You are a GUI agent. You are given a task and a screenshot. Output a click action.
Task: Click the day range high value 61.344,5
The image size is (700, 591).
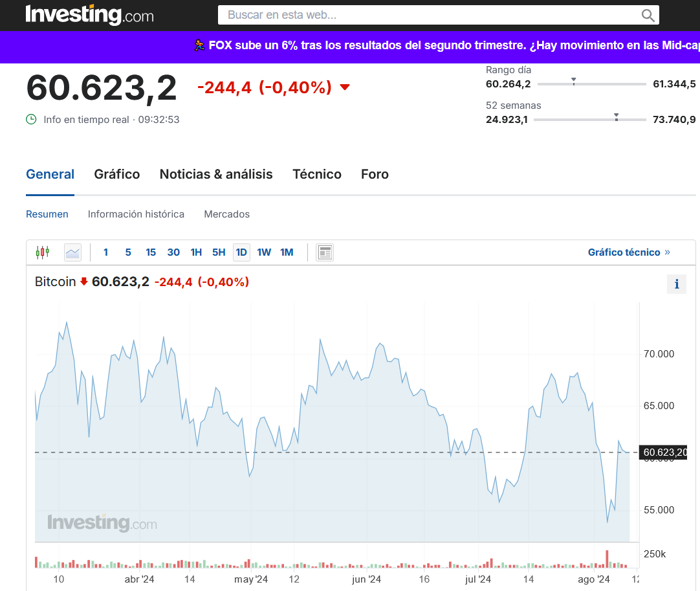(x=674, y=84)
